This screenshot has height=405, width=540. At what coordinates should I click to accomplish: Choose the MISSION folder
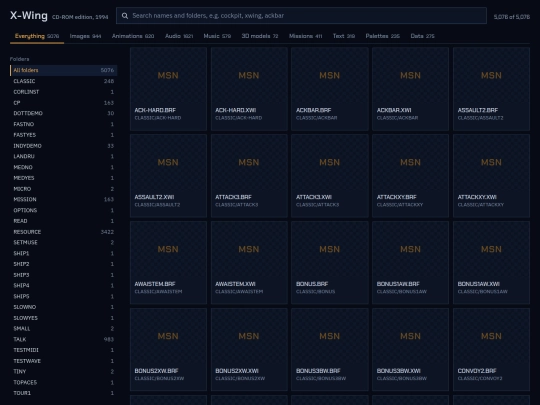pyautogui.click(x=63, y=199)
